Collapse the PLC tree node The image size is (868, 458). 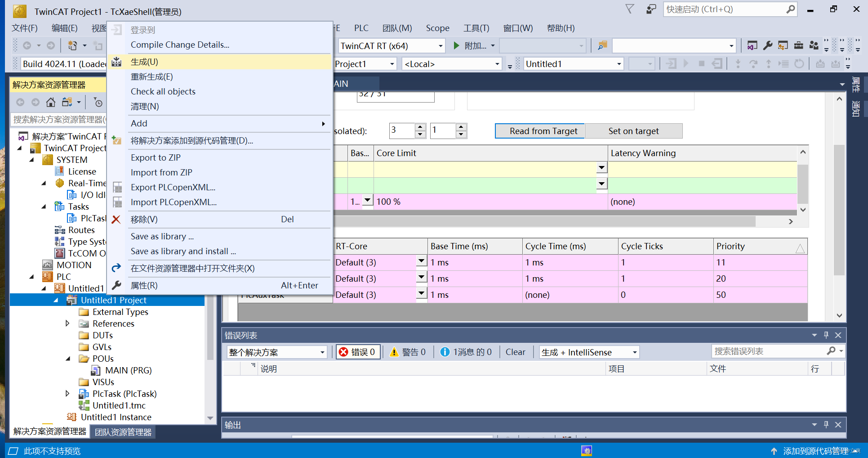31,277
